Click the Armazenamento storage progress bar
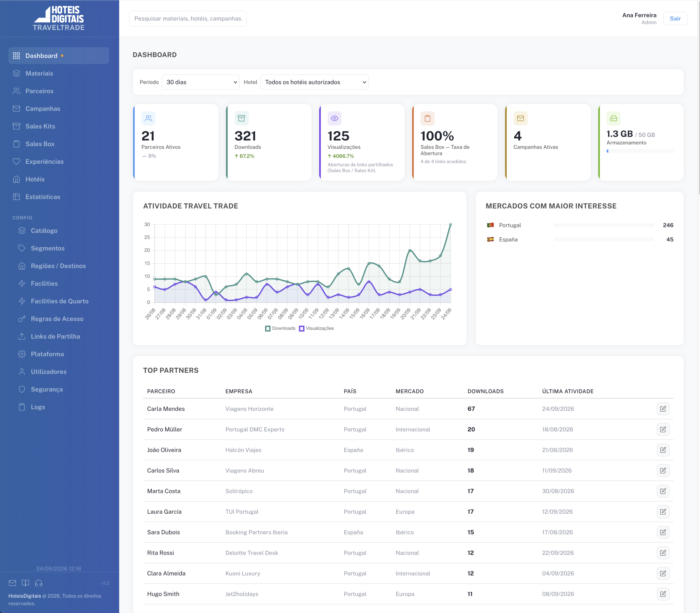 click(x=640, y=151)
